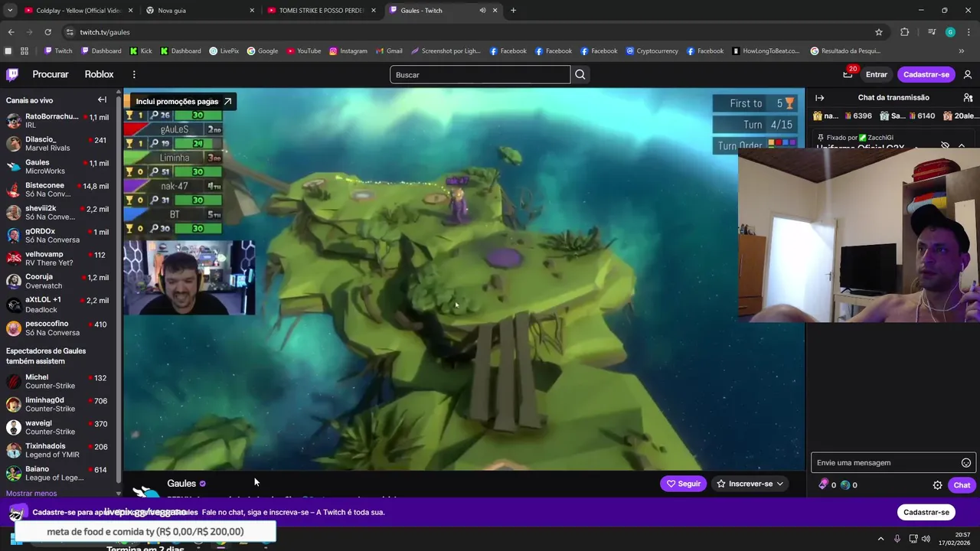Screen dimensions: 980x551
Task: Switch to the TOMEI STRIKE tab
Action: point(320,11)
